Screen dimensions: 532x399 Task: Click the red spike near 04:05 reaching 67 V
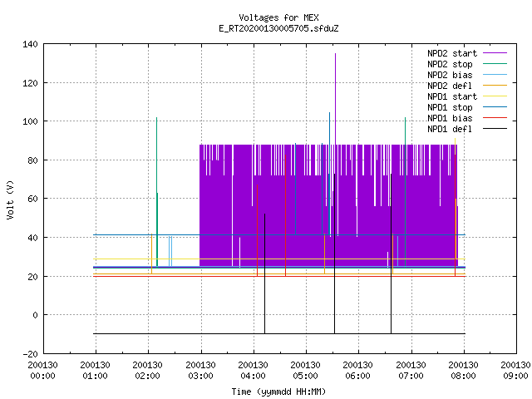257,231
